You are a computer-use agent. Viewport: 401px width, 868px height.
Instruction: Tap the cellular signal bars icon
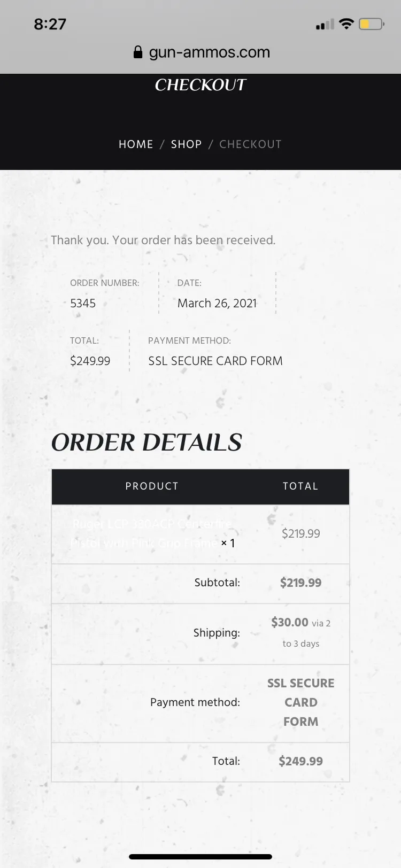click(x=325, y=25)
